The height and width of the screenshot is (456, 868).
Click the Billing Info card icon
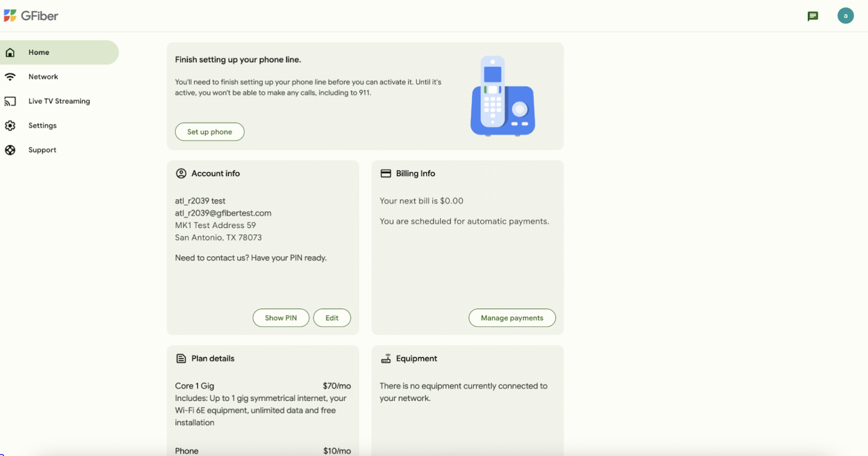click(386, 173)
